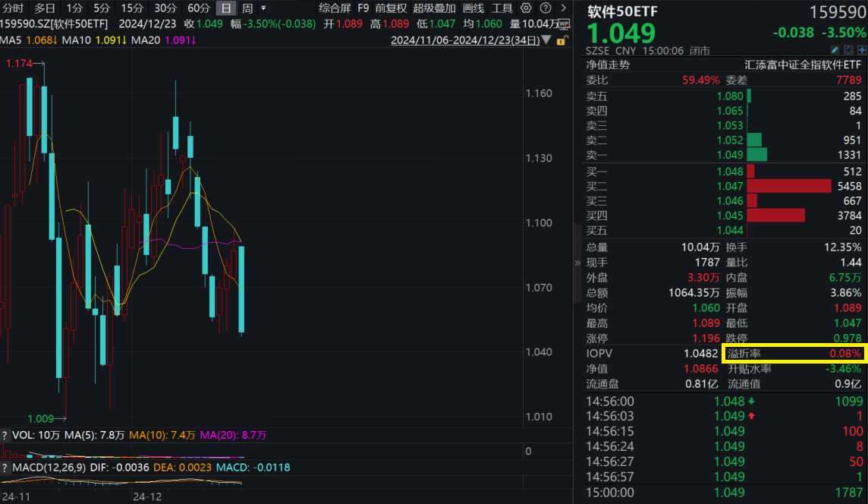Select the 5分 period
Viewport: 868px width, 504px height.
point(102,8)
